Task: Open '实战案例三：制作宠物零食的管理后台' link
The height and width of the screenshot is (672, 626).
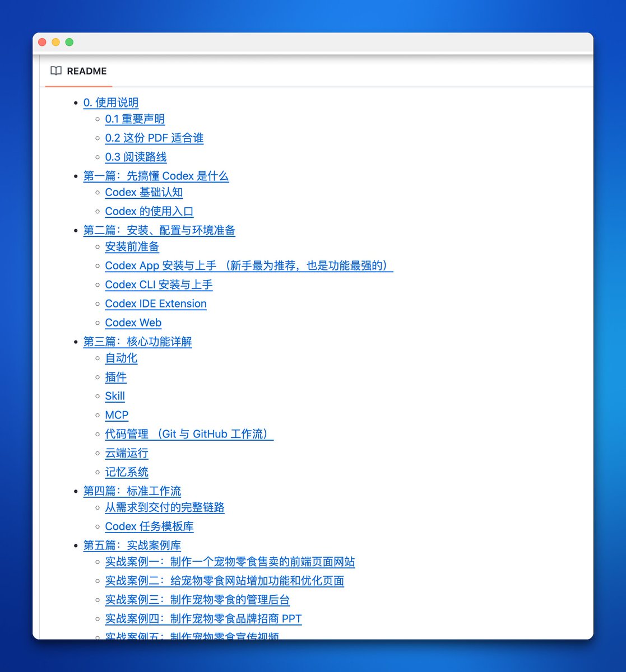Action: (197, 600)
